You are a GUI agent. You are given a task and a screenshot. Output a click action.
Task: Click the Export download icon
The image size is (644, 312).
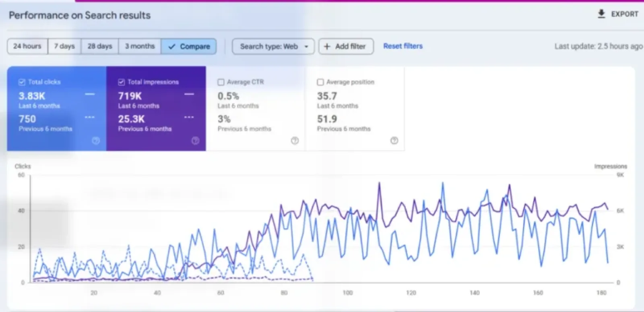click(601, 14)
